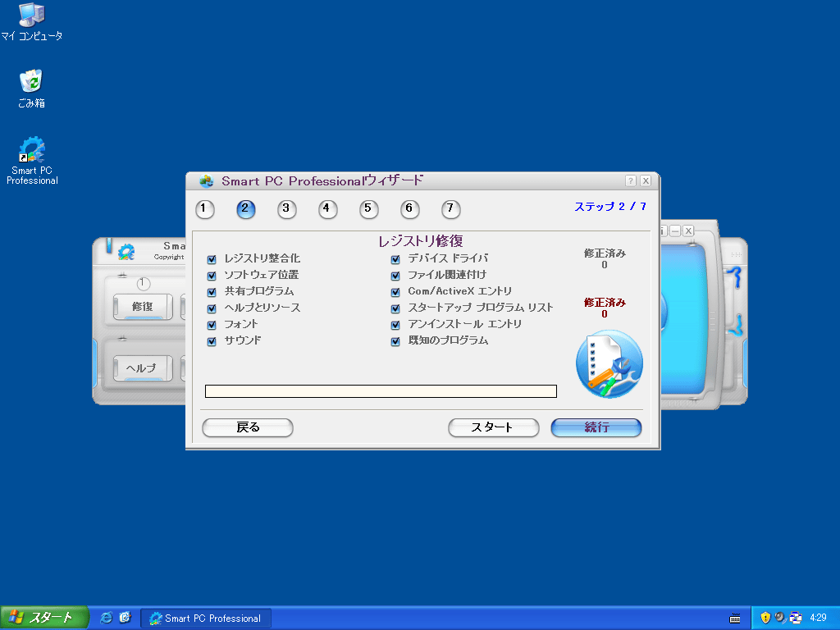This screenshot has height=630, width=840.
Task: Uncheck サウンド checkbox
Action: [212, 341]
